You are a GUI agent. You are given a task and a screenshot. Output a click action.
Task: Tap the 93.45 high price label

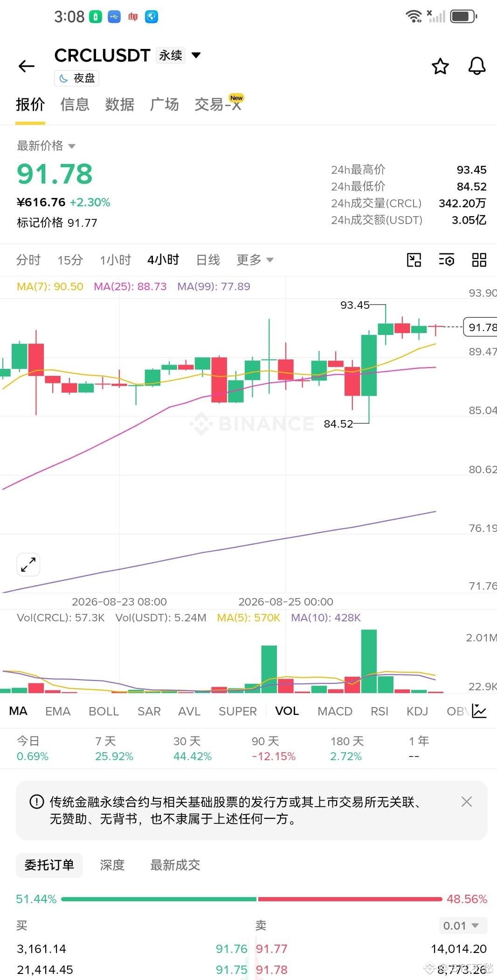click(x=355, y=305)
